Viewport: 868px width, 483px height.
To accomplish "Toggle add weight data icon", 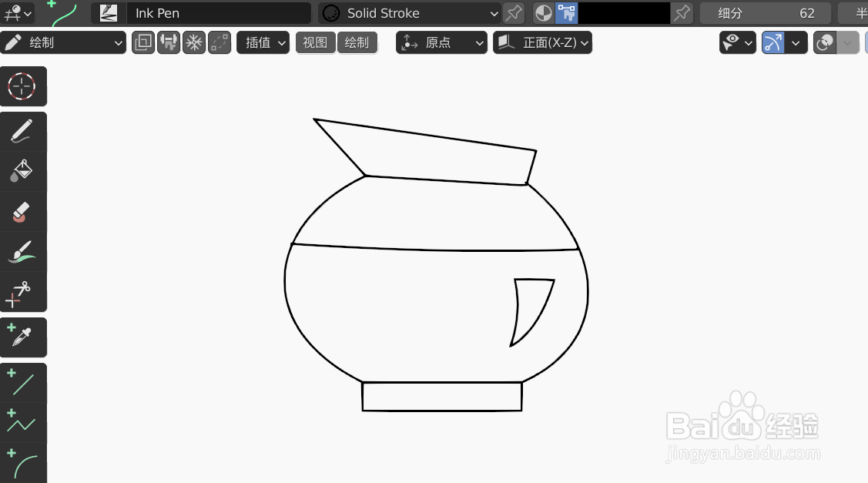I will tap(169, 42).
